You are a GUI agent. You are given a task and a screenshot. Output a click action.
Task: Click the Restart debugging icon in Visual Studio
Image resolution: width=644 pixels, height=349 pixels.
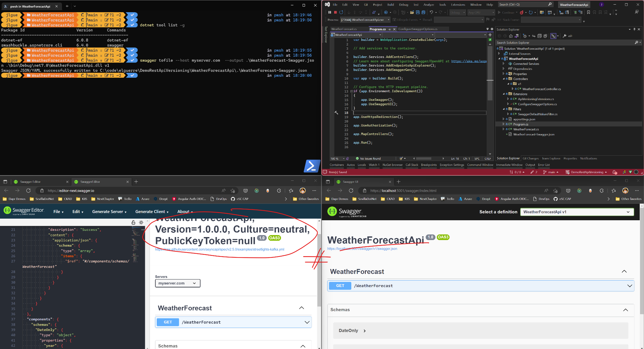click(341, 13)
